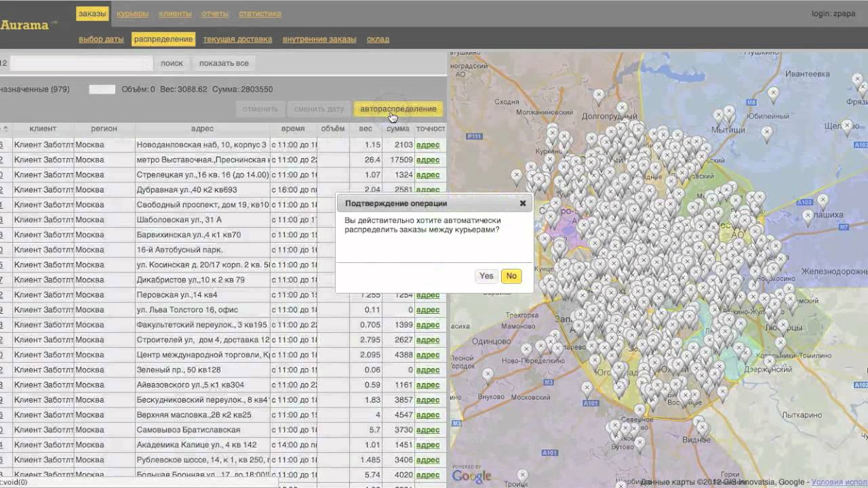Click the search input field
The image size is (868, 488).
point(81,63)
